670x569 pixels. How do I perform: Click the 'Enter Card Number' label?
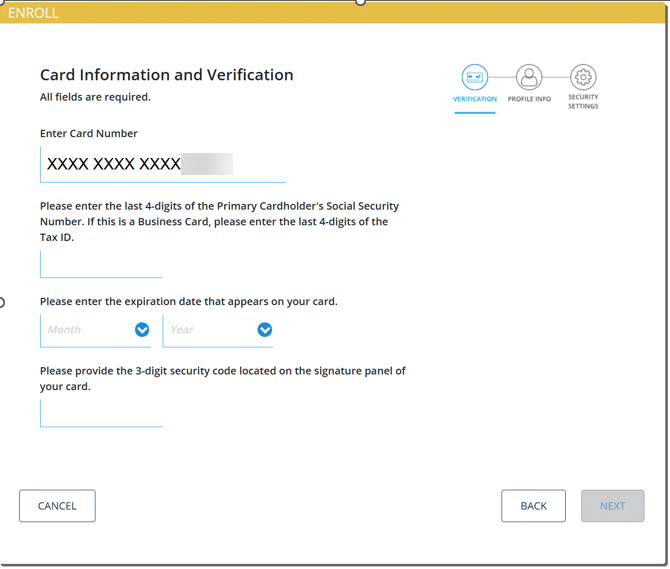89,133
